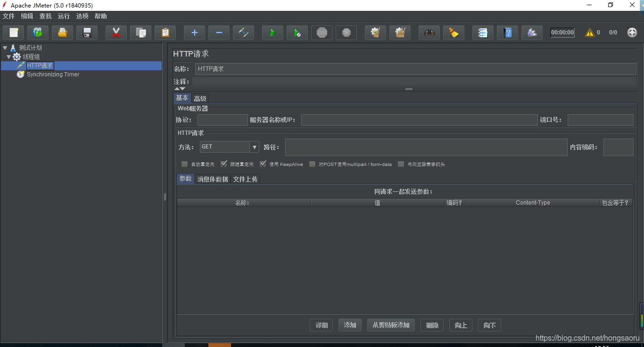Toggle 跟随重定向 checkbox
Viewport: 644px width, 347px height.
(x=224, y=164)
